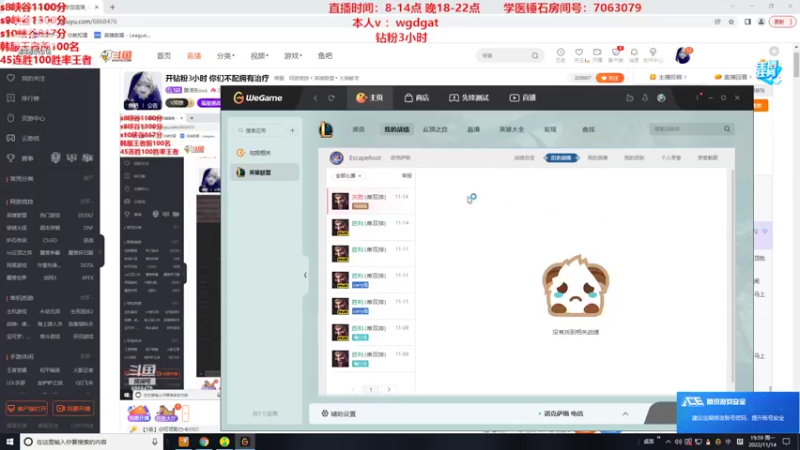Screen dimensions: 800x450
Task: Open 首页 in Douyu navigation
Action: 164,56
